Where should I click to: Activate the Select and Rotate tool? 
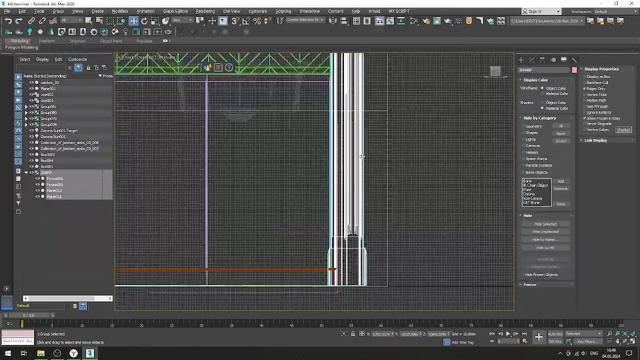point(144,21)
